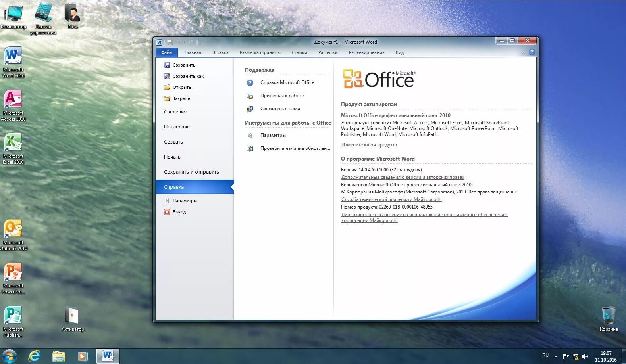
Task: Open the Панель управления desktop icon
Action: [43, 19]
